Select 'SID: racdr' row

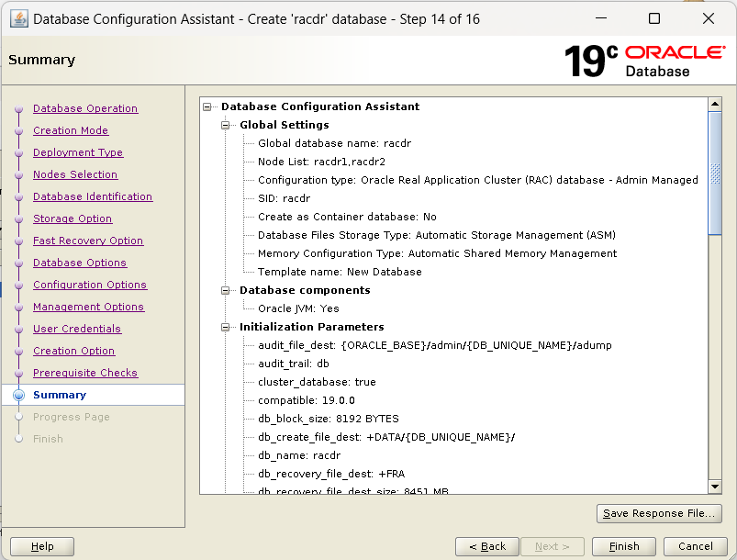[284, 198]
